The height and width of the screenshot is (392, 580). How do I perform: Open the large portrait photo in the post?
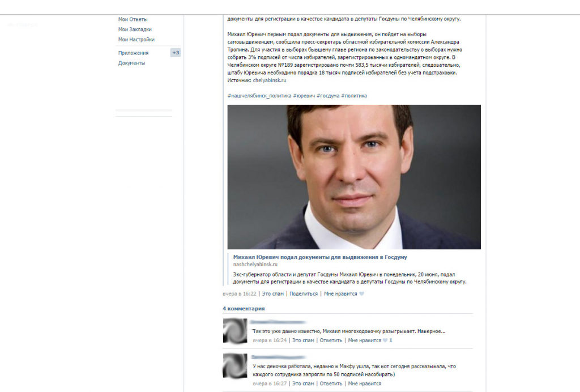(354, 177)
